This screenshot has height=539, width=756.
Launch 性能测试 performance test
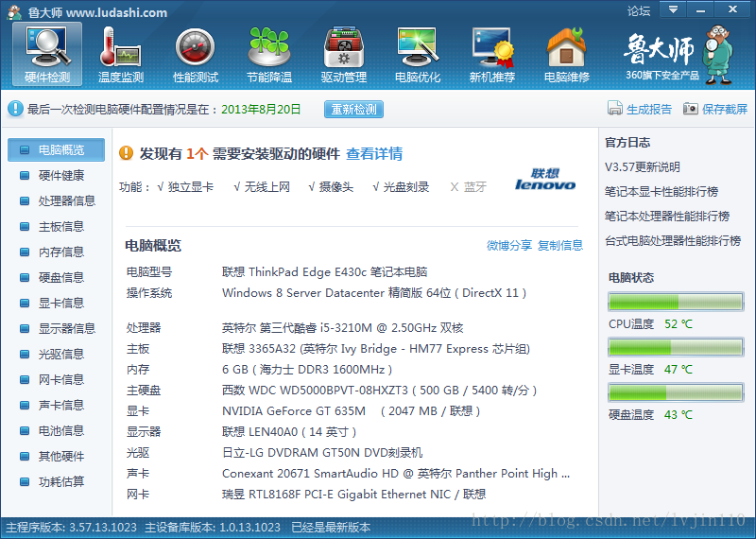coord(196,55)
